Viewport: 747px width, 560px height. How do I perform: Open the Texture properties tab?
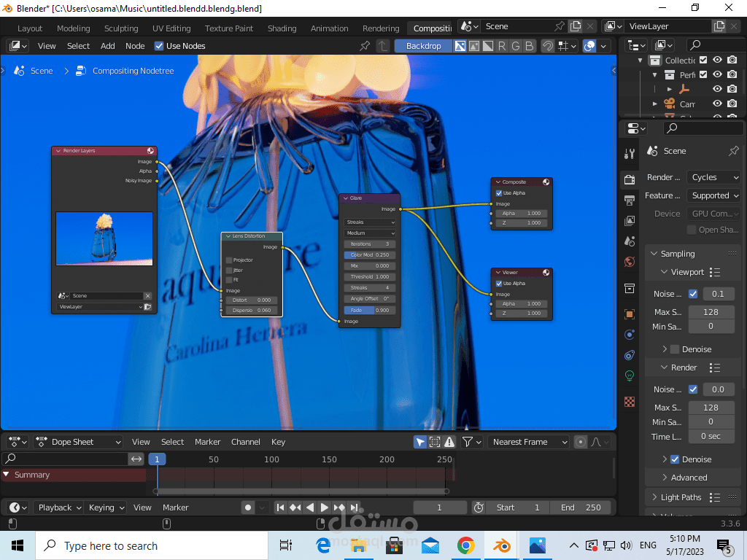point(630,402)
